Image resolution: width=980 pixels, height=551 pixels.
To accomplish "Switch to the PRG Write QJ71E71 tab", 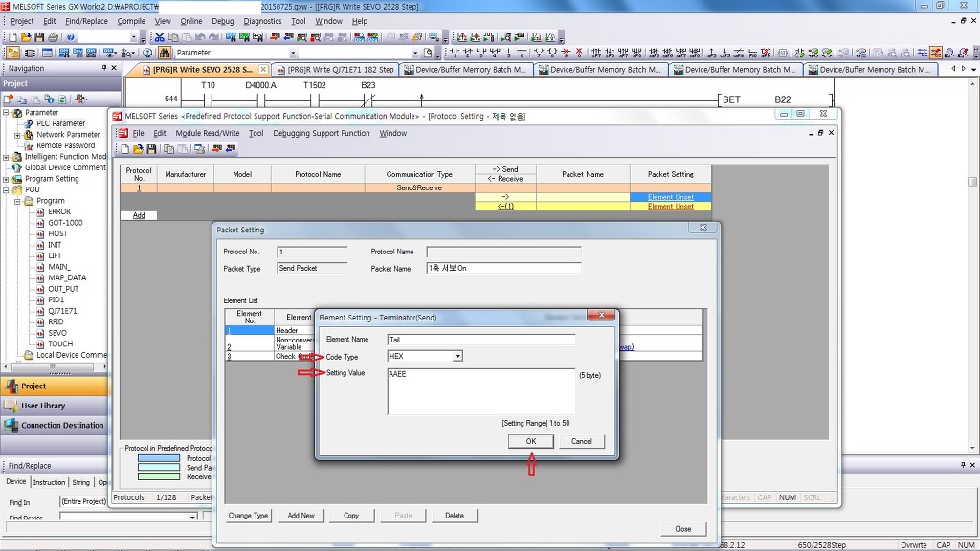I will (x=340, y=69).
